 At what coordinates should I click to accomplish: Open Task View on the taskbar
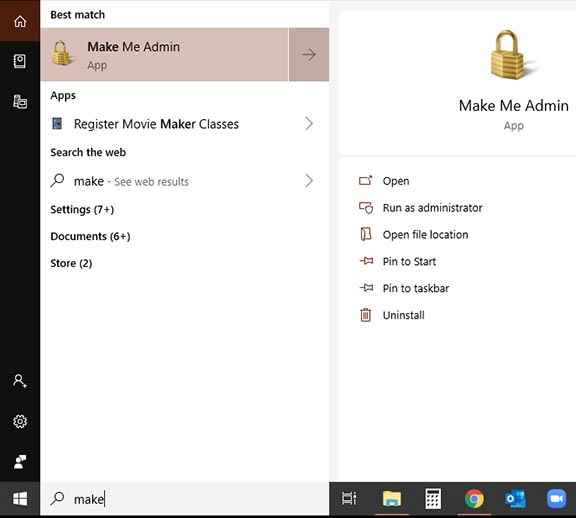pyautogui.click(x=349, y=499)
